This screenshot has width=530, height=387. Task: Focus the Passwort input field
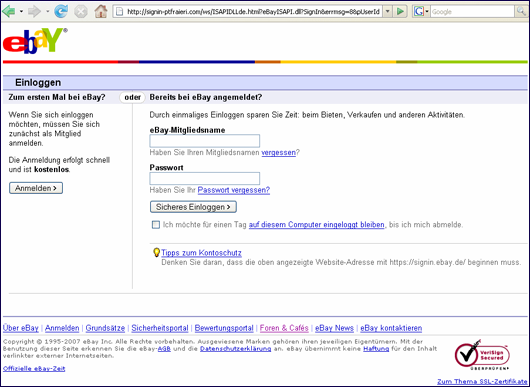click(205, 178)
